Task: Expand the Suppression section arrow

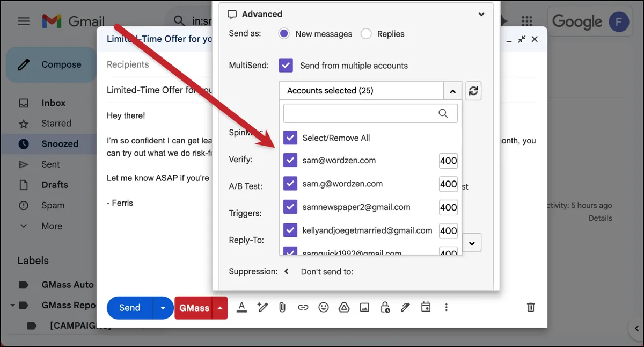Action: pyautogui.click(x=287, y=272)
